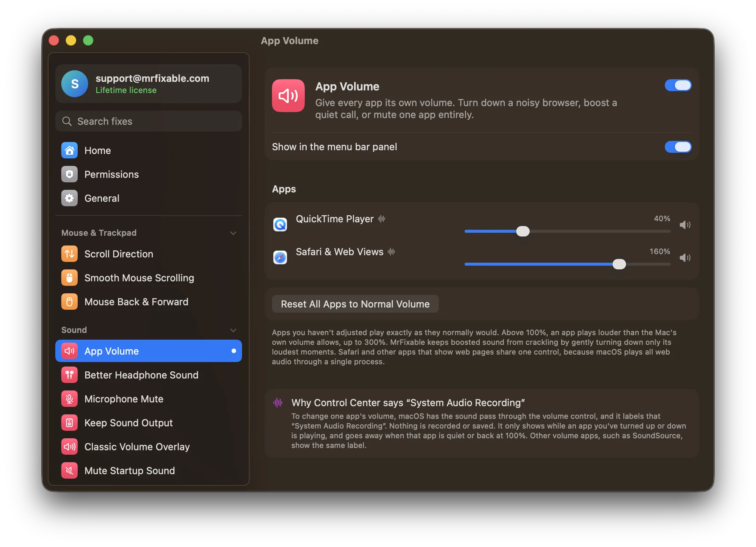The height and width of the screenshot is (547, 756).
Task: Click Reset All Apps to Normal Volume
Action: (355, 304)
